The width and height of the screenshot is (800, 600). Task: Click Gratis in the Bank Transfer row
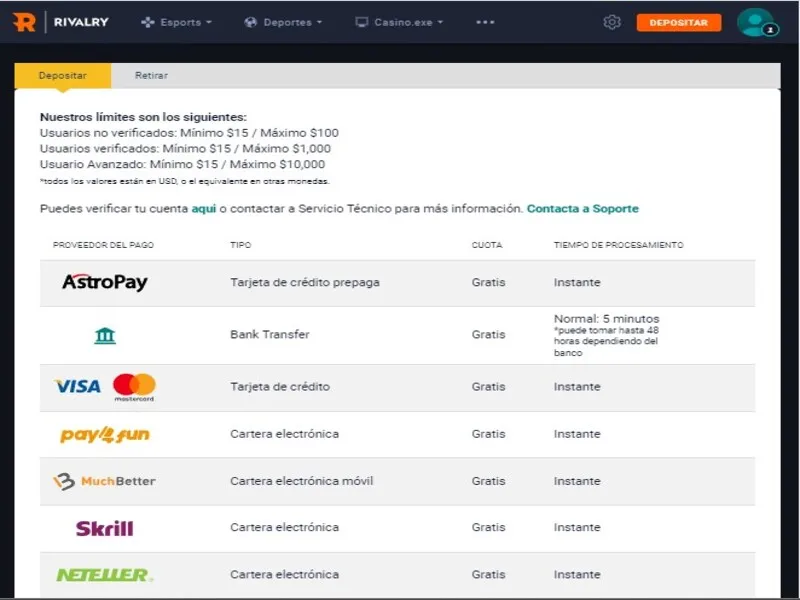click(x=488, y=334)
